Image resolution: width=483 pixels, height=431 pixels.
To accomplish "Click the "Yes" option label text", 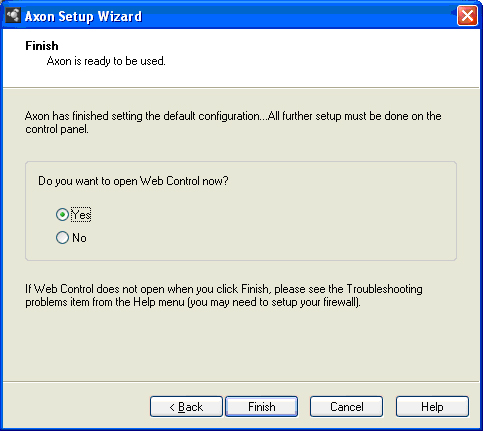I will (81, 215).
